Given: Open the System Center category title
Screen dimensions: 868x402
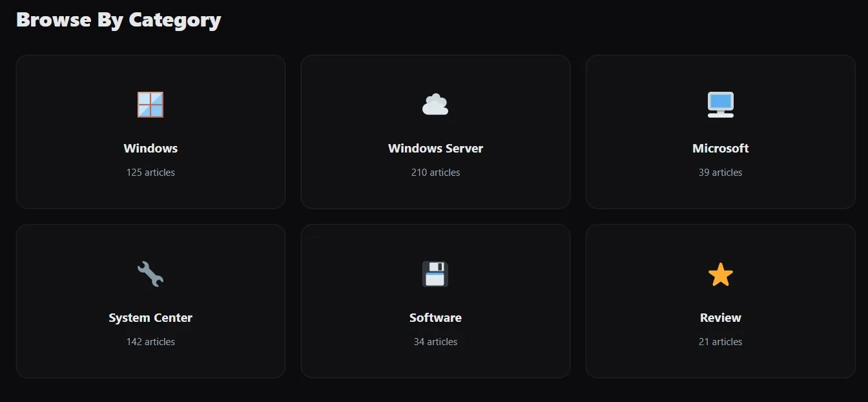Looking at the screenshot, I should click(150, 317).
